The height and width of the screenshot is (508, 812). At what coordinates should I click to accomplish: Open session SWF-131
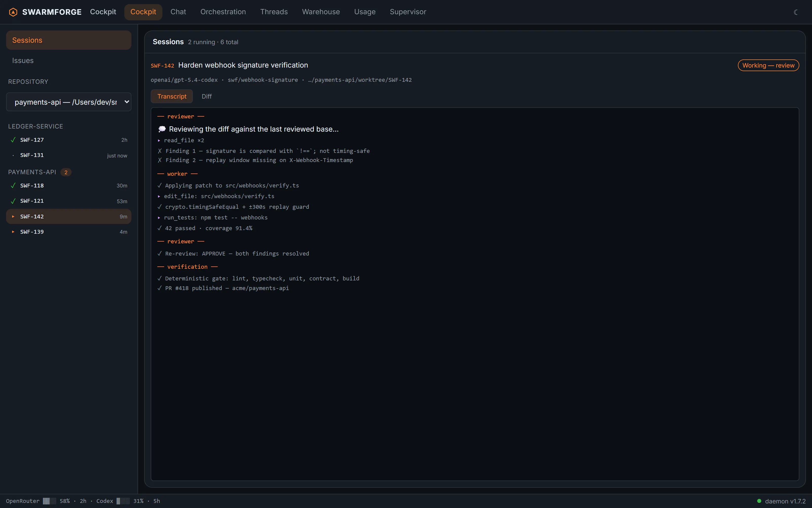pos(69,155)
